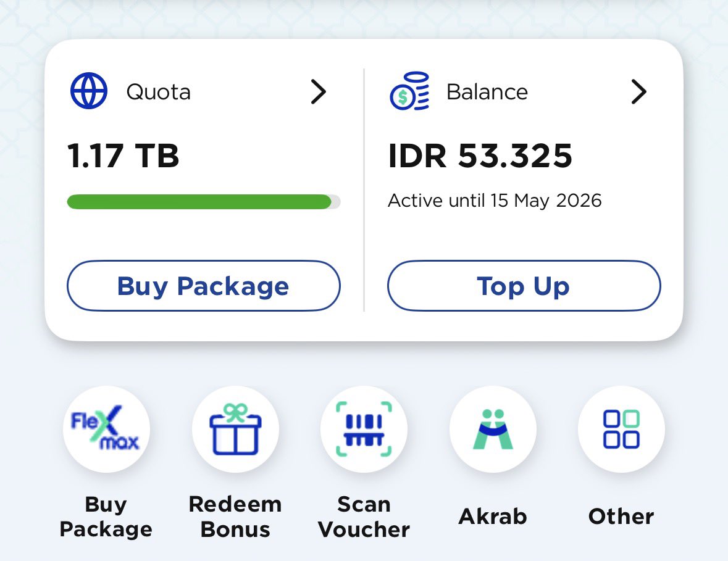Viewport: 728px width, 561px height.
Task: Tap the Active until 15 May 2026 text
Action: click(495, 201)
